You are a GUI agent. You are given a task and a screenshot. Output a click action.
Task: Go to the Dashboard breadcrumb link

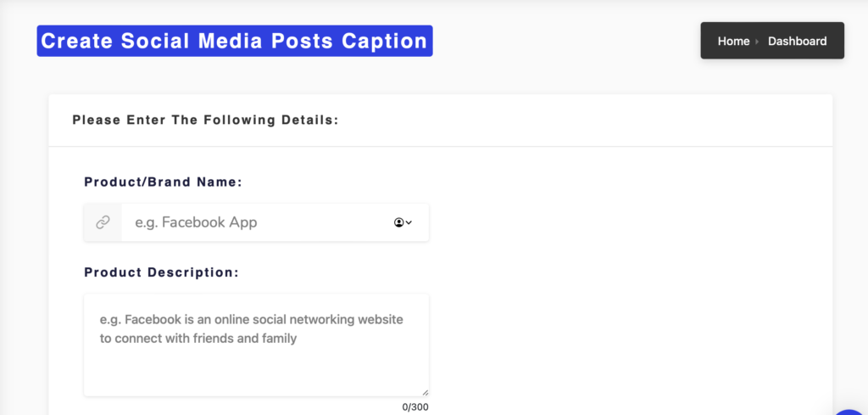tap(797, 41)
